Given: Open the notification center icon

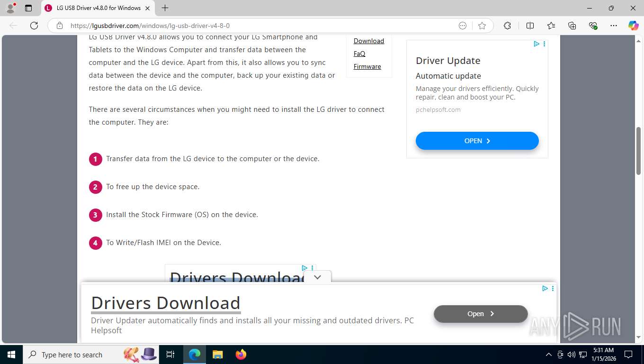Looking at the screenshot, I should pyautogui.click(x=628, y=355).
